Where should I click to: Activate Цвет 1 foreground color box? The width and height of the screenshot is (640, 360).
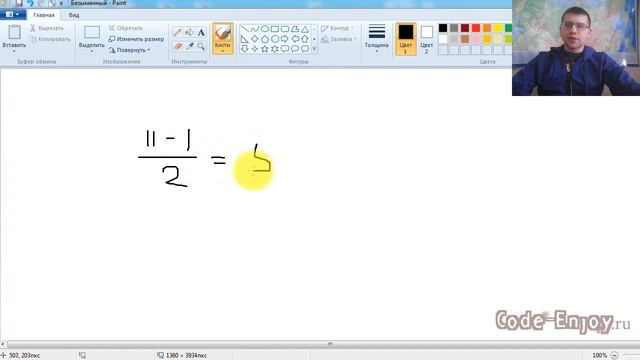(406, 39)
